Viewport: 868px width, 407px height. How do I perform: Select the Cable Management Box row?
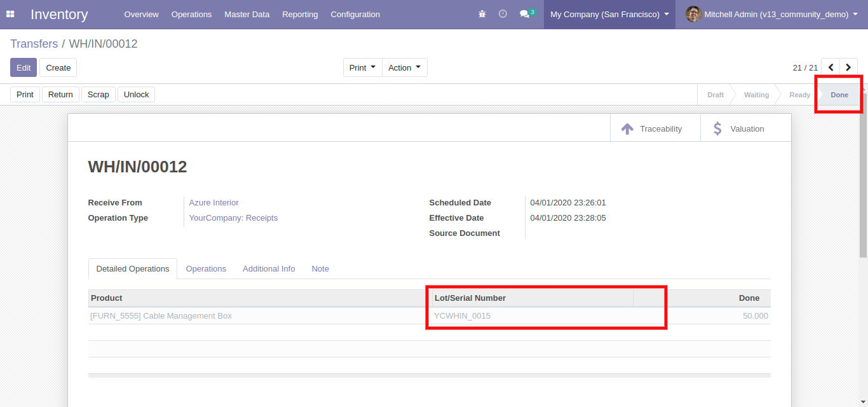161,316
